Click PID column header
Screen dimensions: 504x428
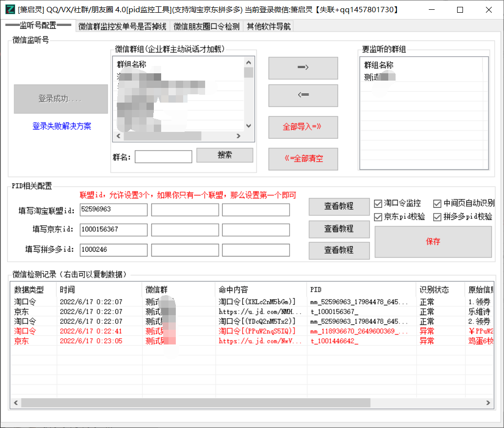tap(361, 290)
